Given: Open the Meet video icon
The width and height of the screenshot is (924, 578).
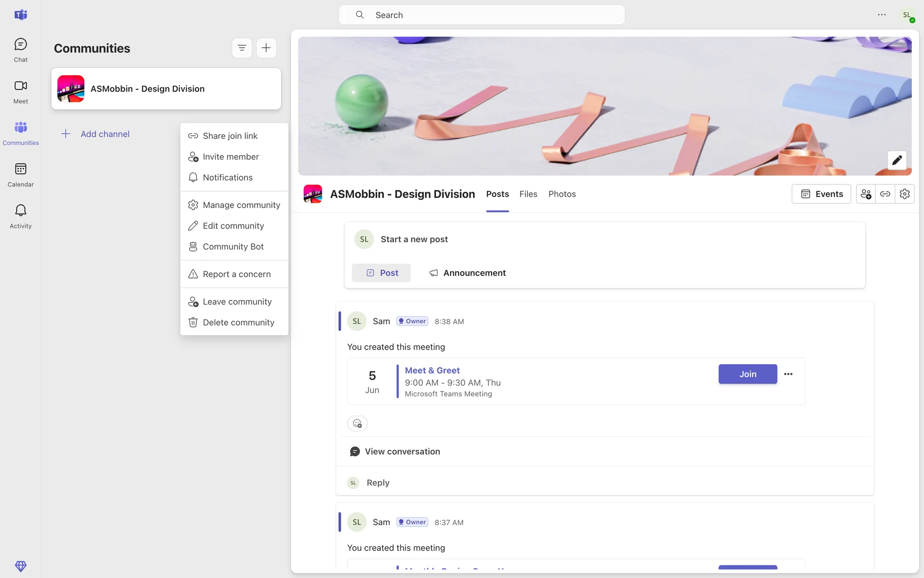Looking at the screenshot, I should [x=20, y=92].
